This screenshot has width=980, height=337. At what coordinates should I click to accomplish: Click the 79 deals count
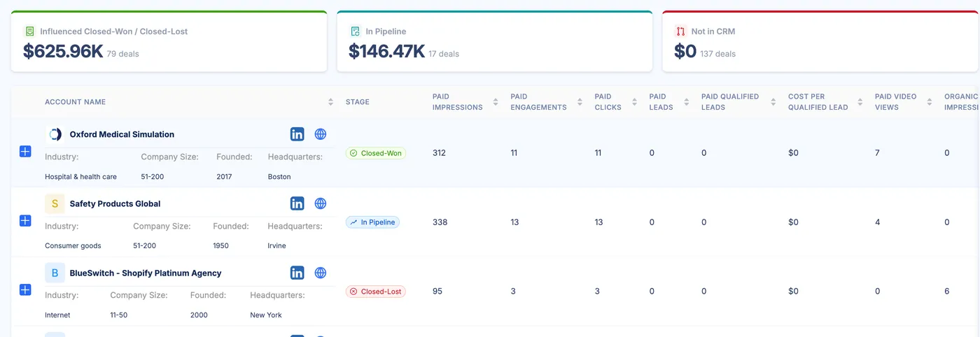point(122,54)
